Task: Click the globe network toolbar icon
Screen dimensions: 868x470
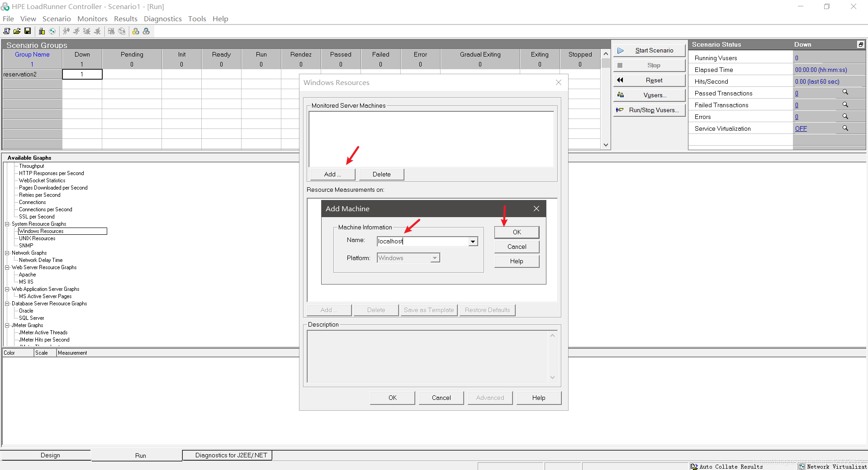Action: 52,31
